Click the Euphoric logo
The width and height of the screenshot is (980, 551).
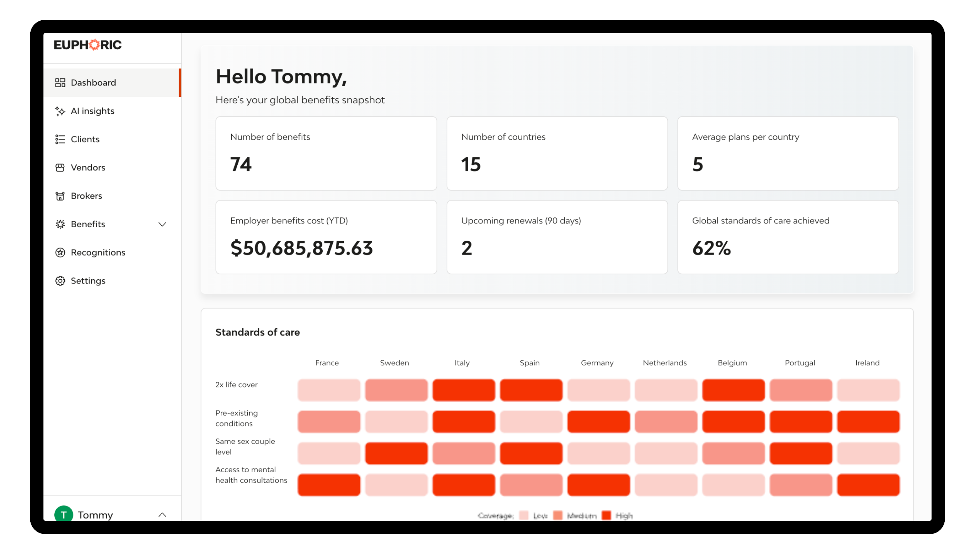coord(88,45)
